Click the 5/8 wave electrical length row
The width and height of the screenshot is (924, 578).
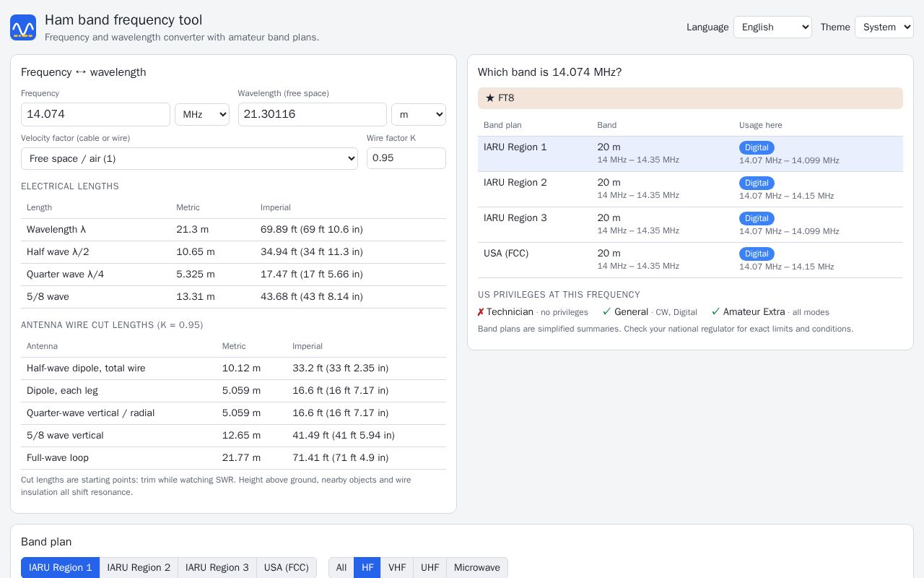(x=233, y=297)
